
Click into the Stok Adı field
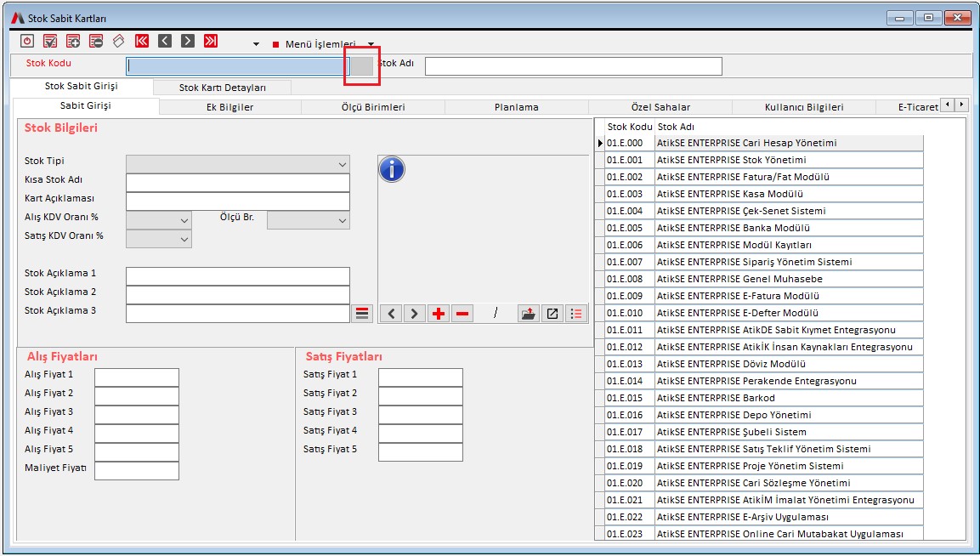click(573, 66)
